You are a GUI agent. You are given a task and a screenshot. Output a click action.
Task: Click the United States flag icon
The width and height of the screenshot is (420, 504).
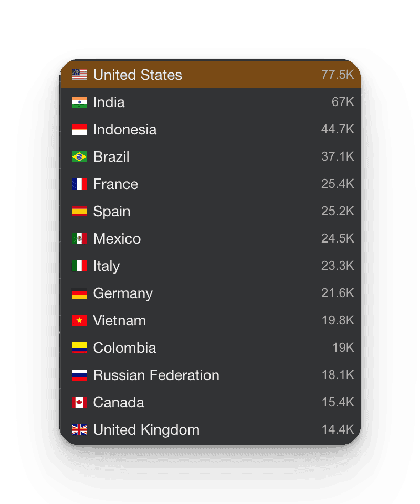click(x=79, y=75)
